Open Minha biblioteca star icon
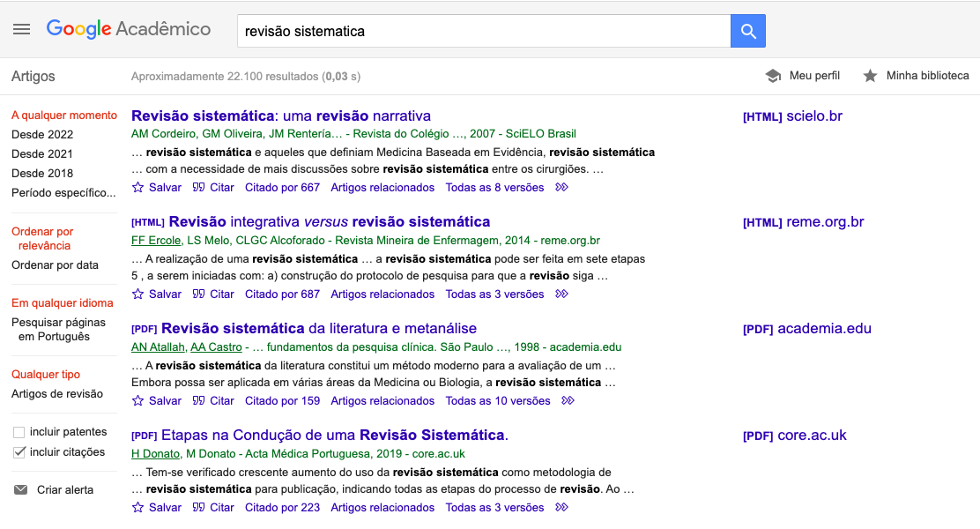This screenshot has width=980, height=529. pos(870,76)
